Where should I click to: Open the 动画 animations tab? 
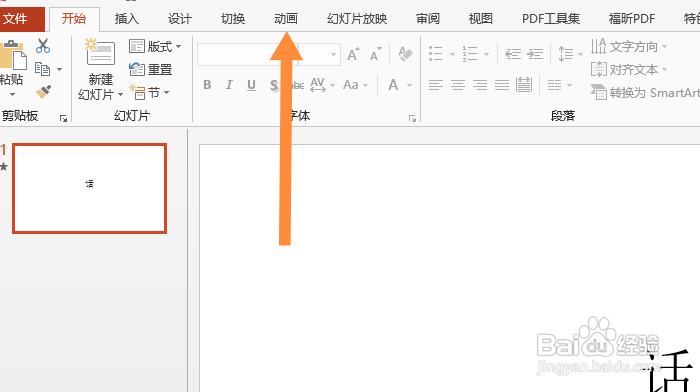click(x=286, y=19)
